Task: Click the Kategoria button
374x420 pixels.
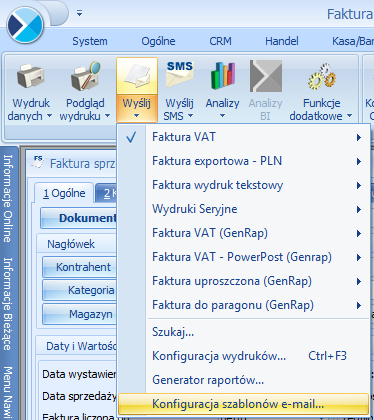Action: click(80, 290)
